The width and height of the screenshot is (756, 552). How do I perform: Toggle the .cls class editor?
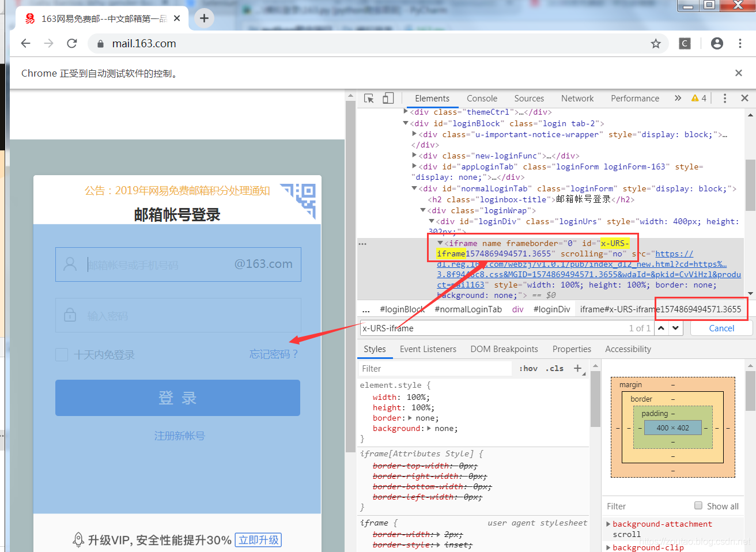[555, 369]
